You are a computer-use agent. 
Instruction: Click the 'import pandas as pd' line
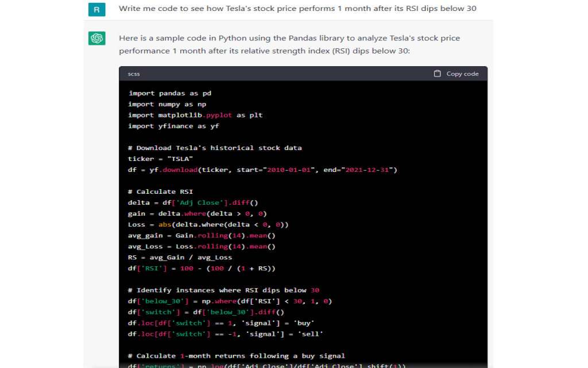[170, 93]
